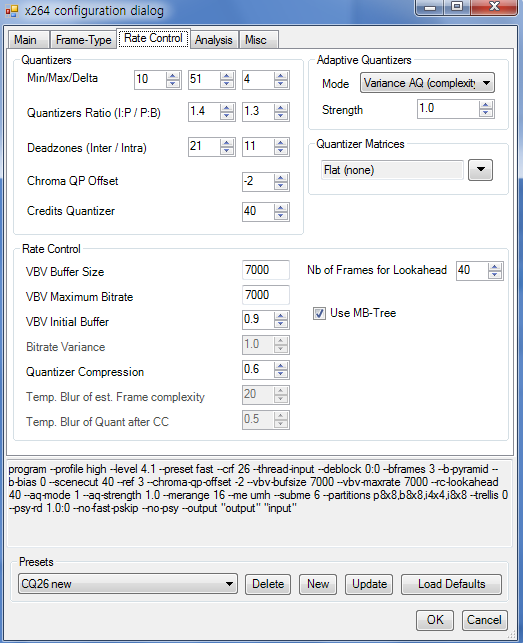
Task: Go to the Analysis tab
Action: tap(214, 40)
